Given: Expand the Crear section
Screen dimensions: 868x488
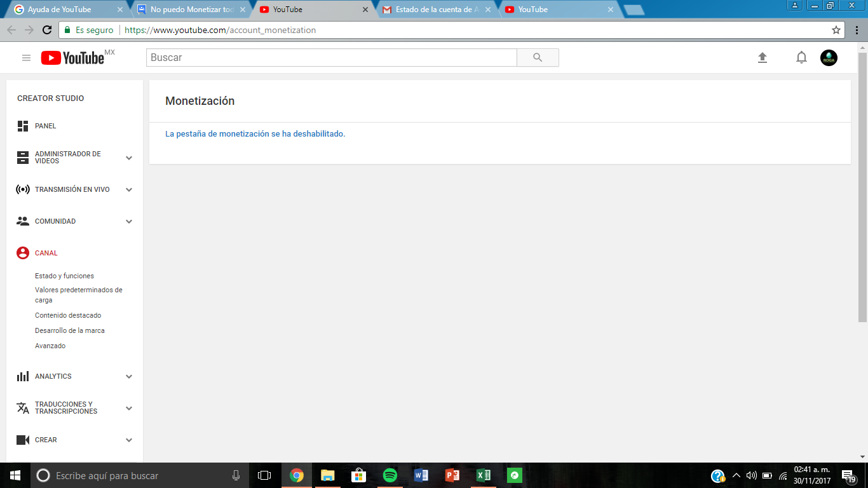Looking at the screenshot, I should click(129, 440).
